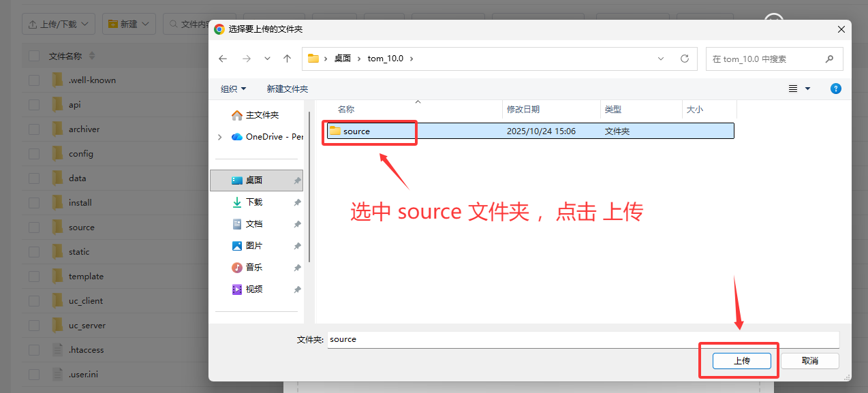
Task: Tick the checkbox for config folder
Action: click(34, 154)
